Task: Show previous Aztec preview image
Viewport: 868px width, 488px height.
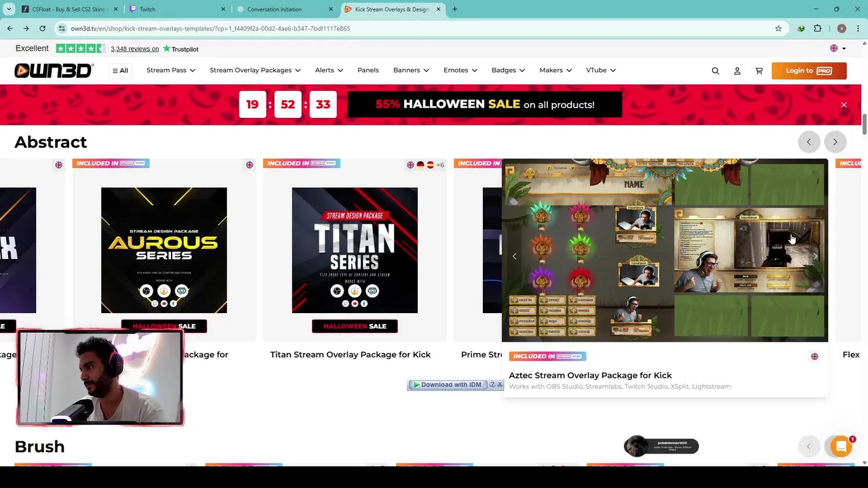Action: point(515,256)
